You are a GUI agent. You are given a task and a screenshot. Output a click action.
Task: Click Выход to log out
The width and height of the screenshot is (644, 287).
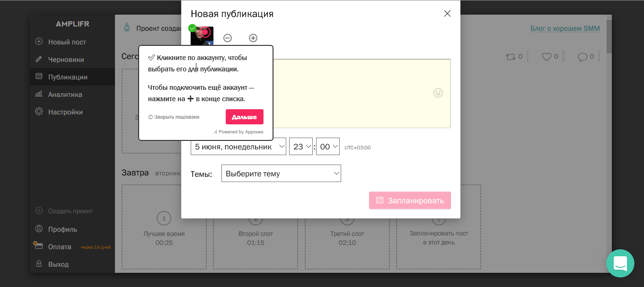pyautogui.click(x=58, y=264)
